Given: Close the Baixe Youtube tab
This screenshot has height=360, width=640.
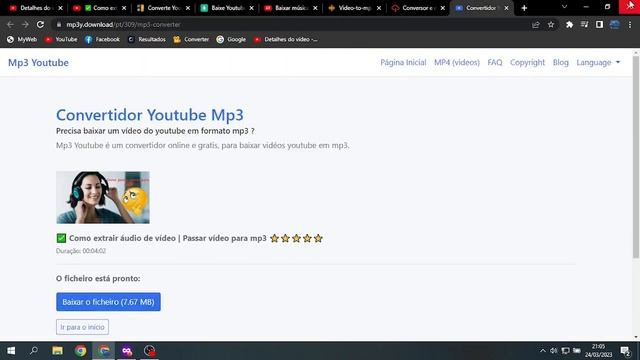Looking at the screenshot, I should click(251, 8).
